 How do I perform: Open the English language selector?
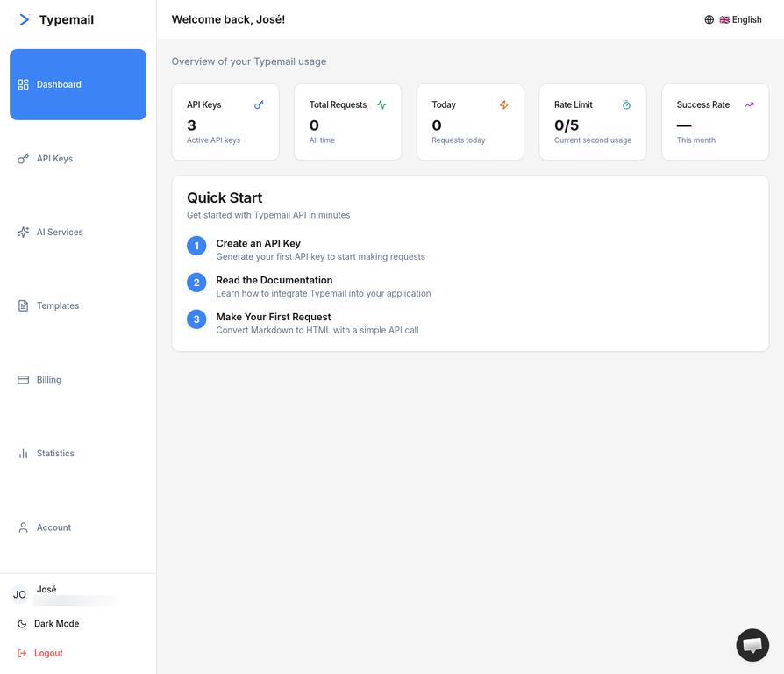pyautogui.click(x=740, y=18)
